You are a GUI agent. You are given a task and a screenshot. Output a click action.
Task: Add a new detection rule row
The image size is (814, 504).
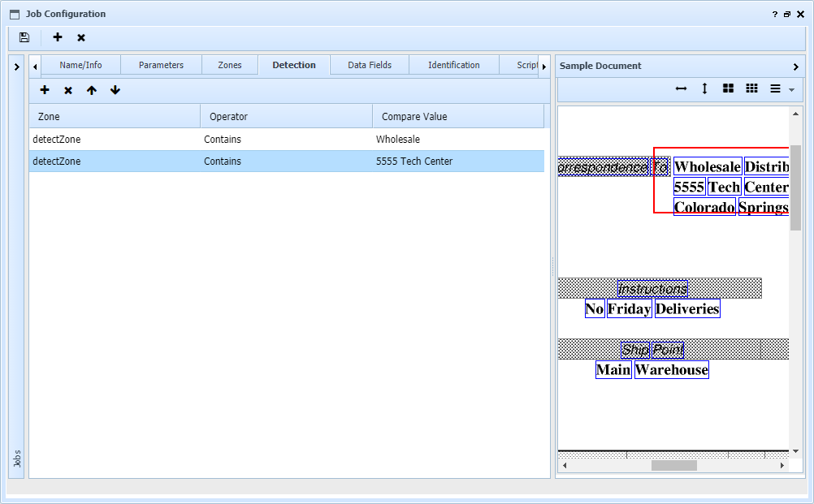point(45,90)
